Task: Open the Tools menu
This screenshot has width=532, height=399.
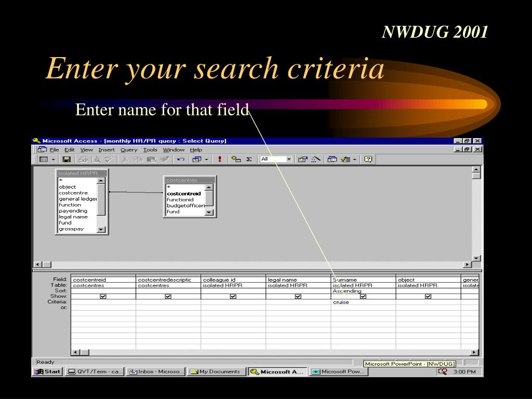Action: tap(150, 150)
